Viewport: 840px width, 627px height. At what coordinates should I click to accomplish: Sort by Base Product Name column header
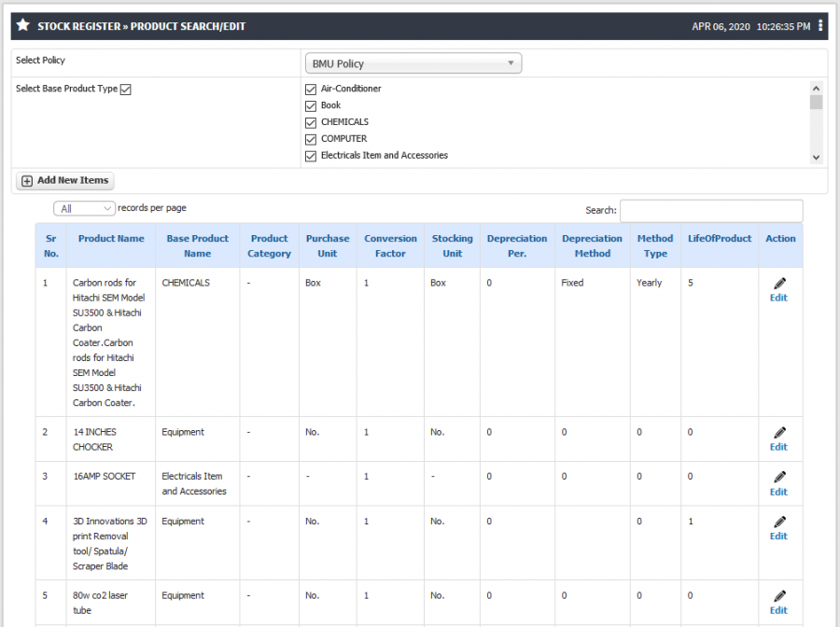(x=197, y=245)
